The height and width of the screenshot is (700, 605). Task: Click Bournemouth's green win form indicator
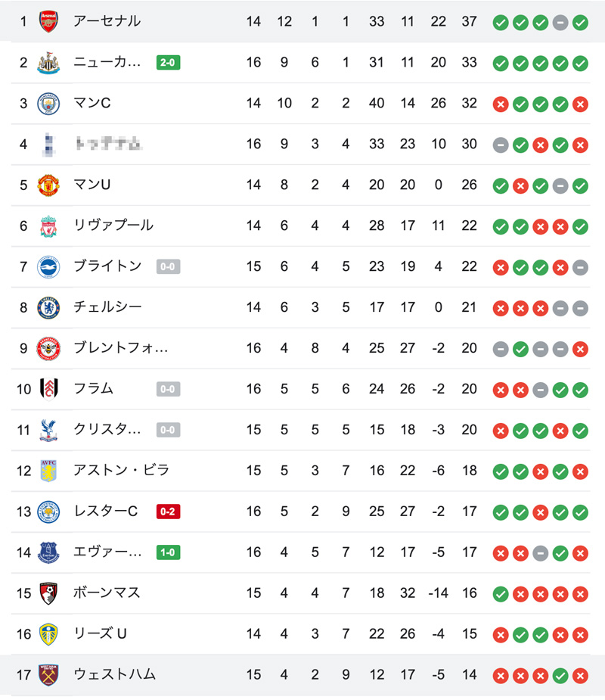coord(501,594)
